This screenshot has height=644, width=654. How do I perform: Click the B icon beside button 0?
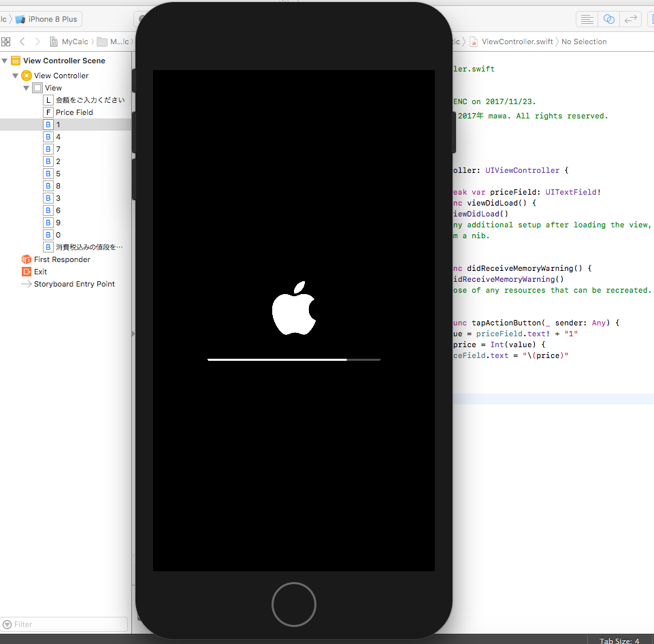pyautogui.click(x=48, y=235)
